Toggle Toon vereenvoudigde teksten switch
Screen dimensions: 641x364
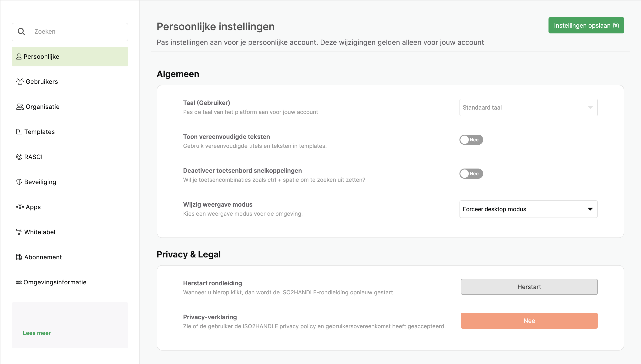471,140
